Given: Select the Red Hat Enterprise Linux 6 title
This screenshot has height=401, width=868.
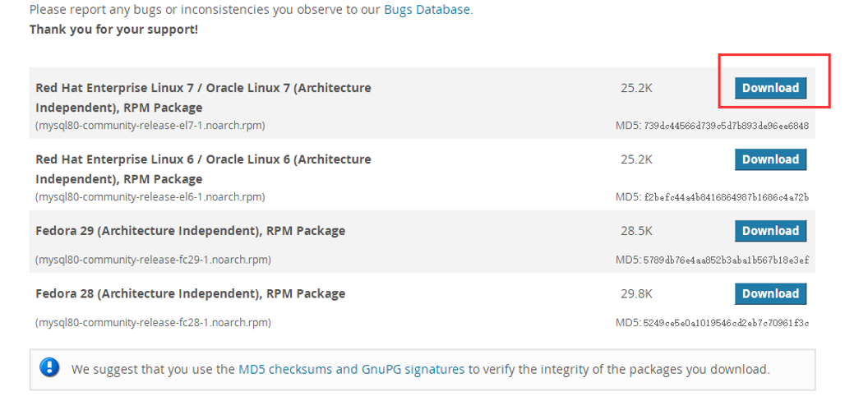Looking at the screenshot, I should (203, 168).
